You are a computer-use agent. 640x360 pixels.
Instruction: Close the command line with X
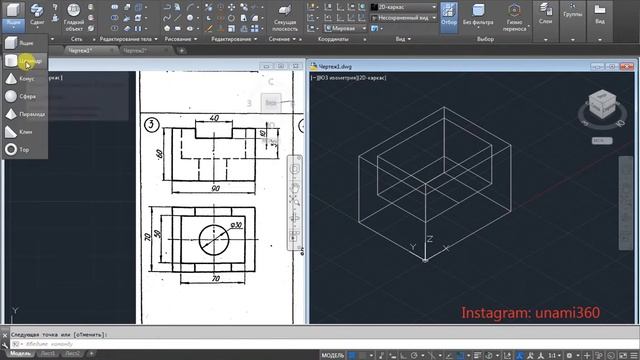[x=4, y=335]
